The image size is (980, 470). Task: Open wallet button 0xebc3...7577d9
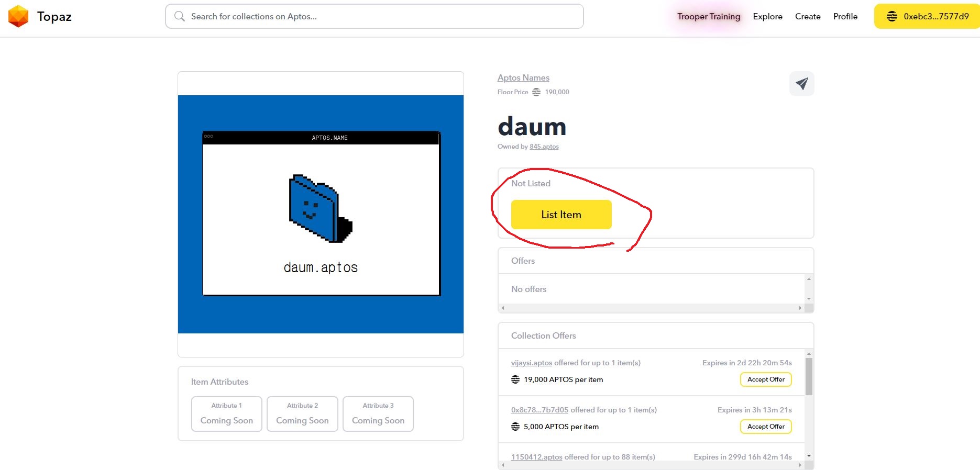coord(927,16)
